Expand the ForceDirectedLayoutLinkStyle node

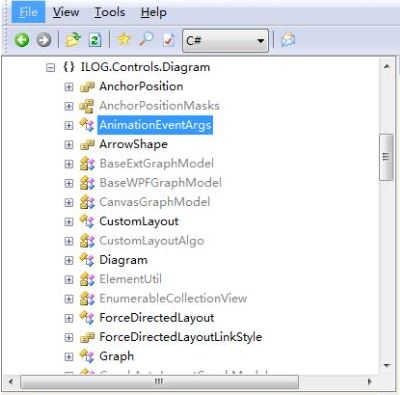[69, 338]
